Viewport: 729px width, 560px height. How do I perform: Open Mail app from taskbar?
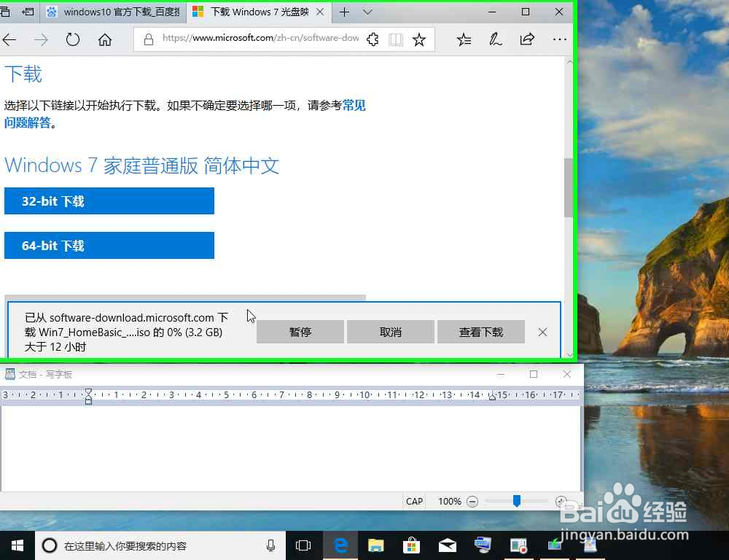(448, 545)
